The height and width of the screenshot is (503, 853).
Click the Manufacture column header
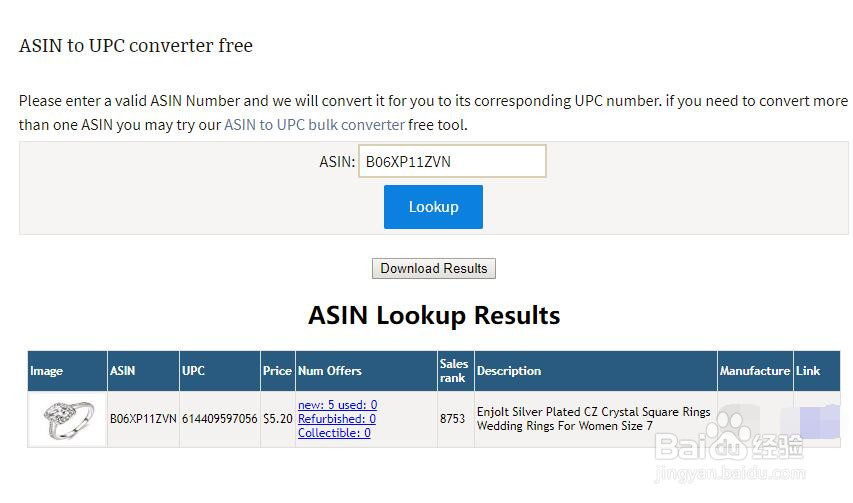(755, 371)
